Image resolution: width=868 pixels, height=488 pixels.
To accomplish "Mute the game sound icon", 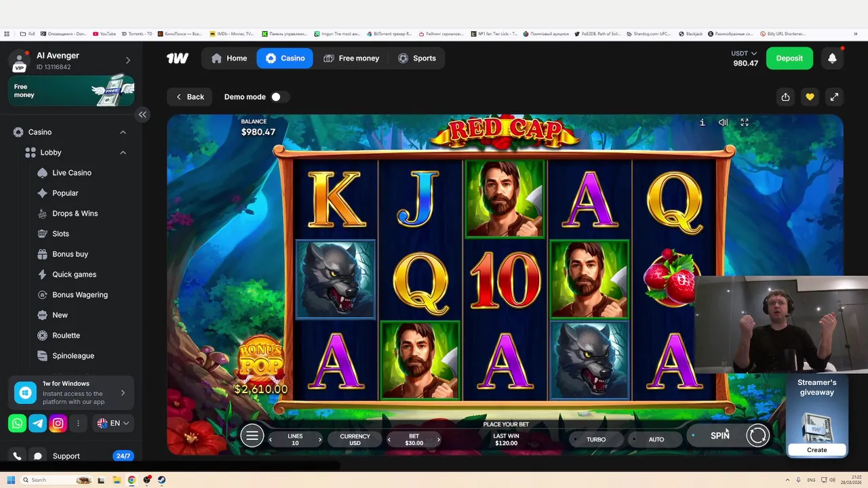I will [x=723, y=123].
